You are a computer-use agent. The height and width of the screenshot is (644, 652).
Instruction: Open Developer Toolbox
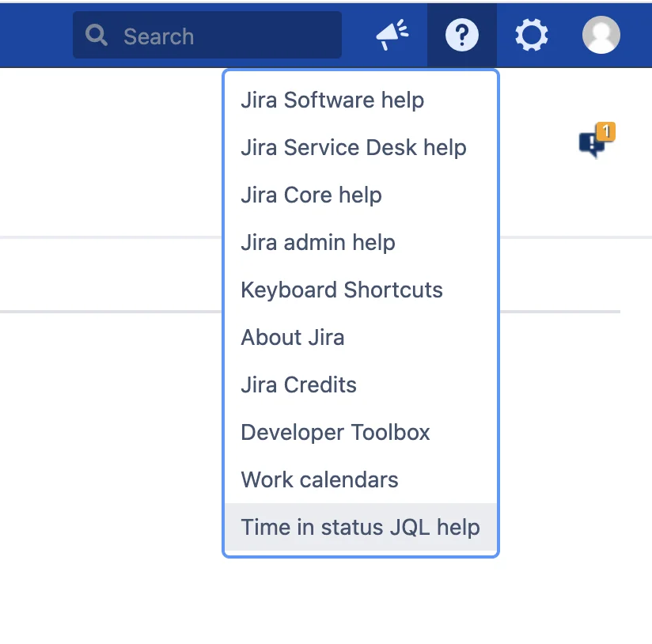(x=361, y=433)
